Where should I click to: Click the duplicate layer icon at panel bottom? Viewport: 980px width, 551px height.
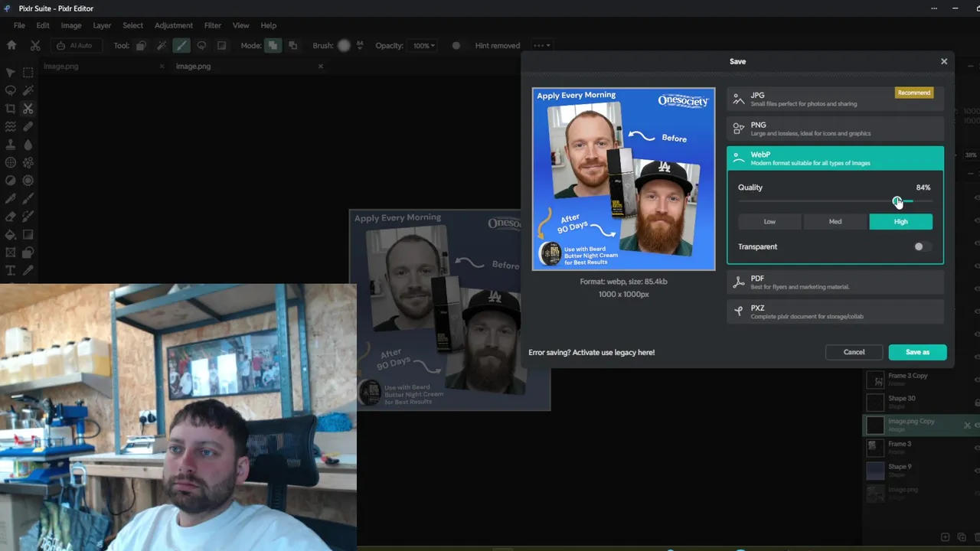coord(962,537)
